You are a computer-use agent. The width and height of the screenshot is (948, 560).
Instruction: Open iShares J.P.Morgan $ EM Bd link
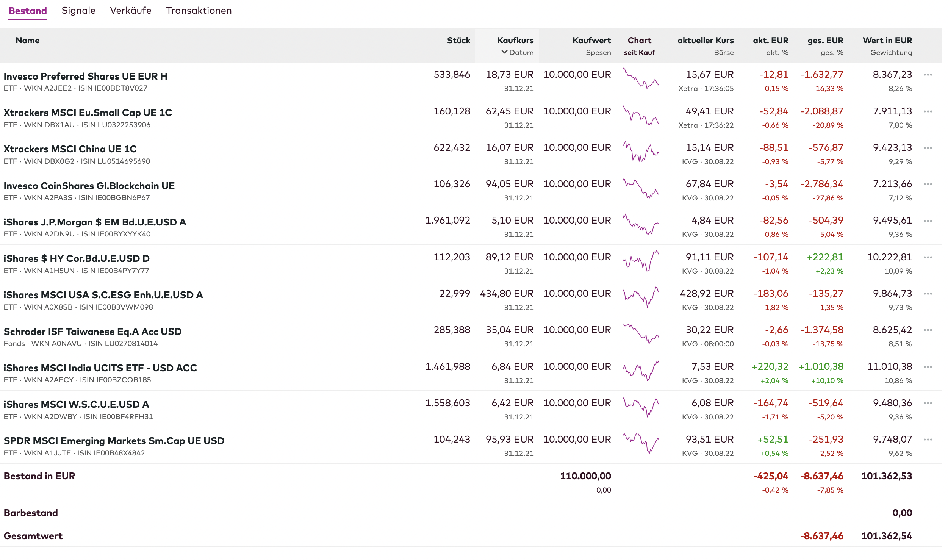click(x=95, y=222)
